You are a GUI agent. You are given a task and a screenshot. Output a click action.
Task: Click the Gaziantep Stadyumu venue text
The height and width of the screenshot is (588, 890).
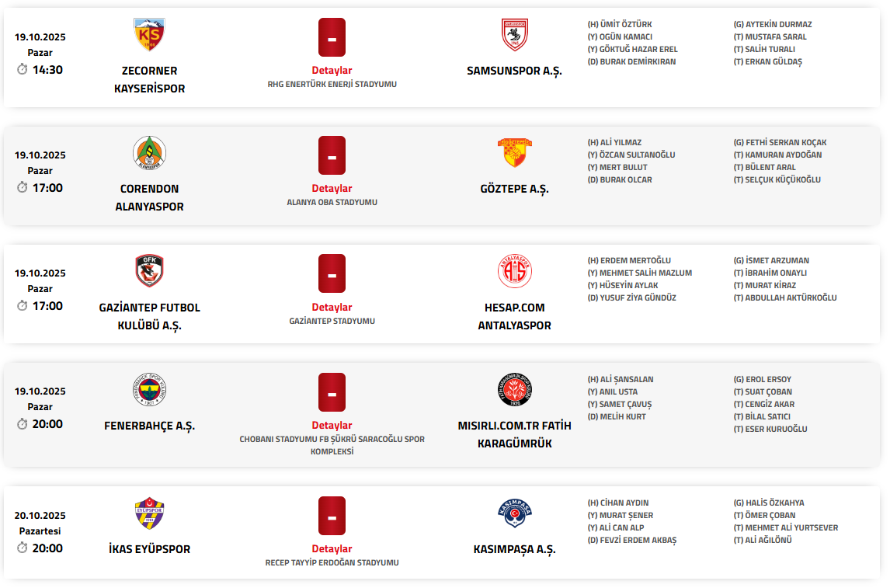pyautogui.click(x=332, y=321)
